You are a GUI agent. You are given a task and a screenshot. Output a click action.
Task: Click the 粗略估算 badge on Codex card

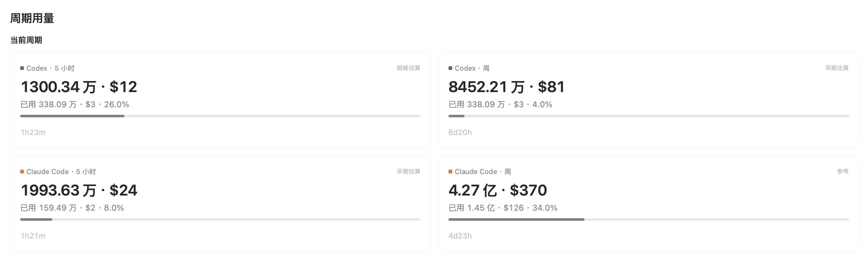pos(408,68)
